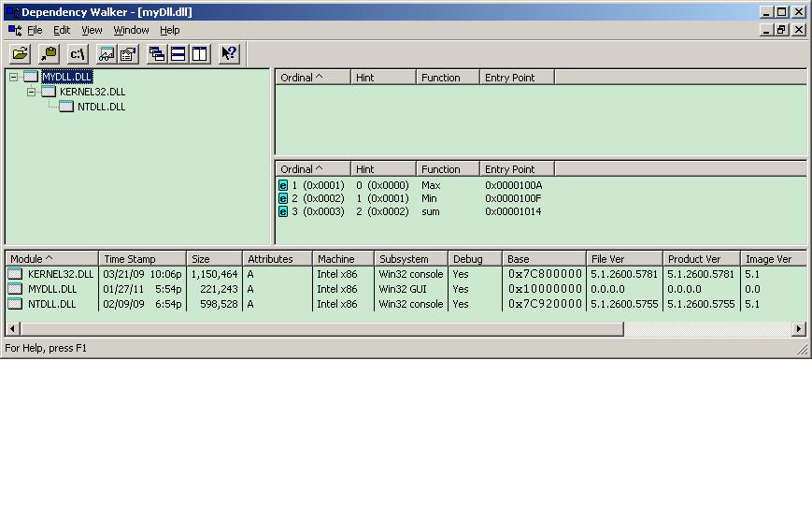Click the Open file toolbar icon
The height and width of the screenshot is (505, 812).
(x=20, y=54)
